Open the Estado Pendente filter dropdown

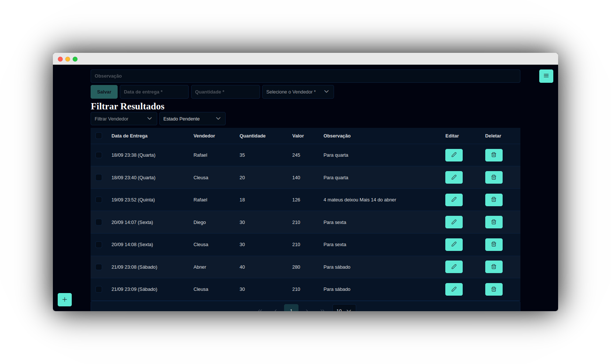point(192,119)
